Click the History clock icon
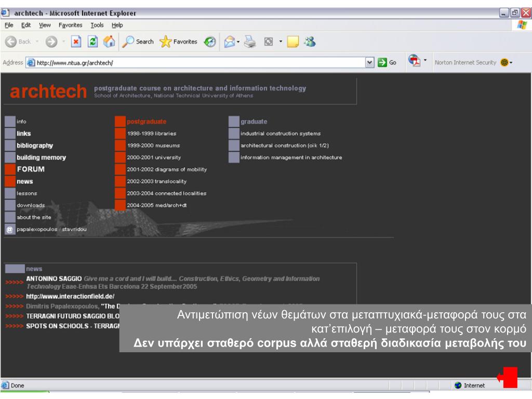532x399 pixels. 210,42
